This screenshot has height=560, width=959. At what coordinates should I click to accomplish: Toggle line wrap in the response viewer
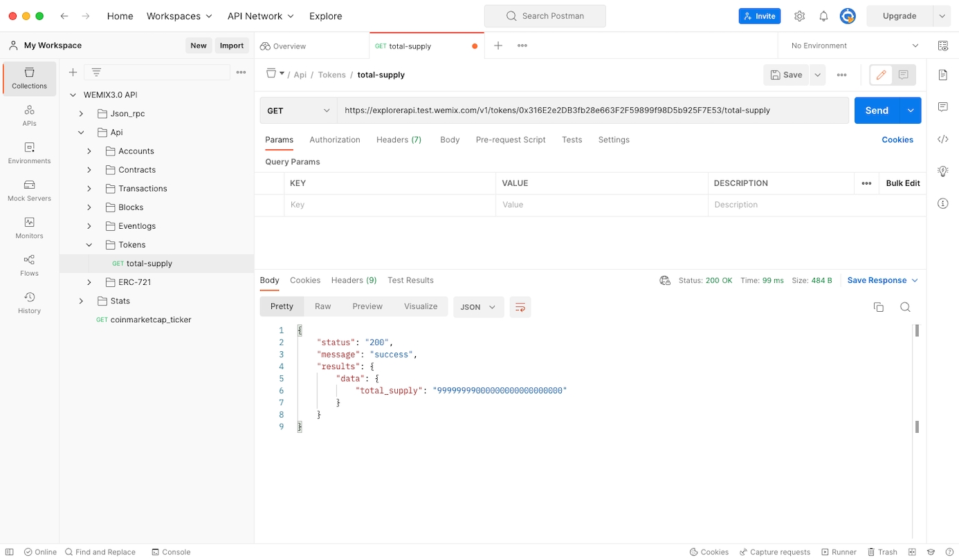point(520,307)
